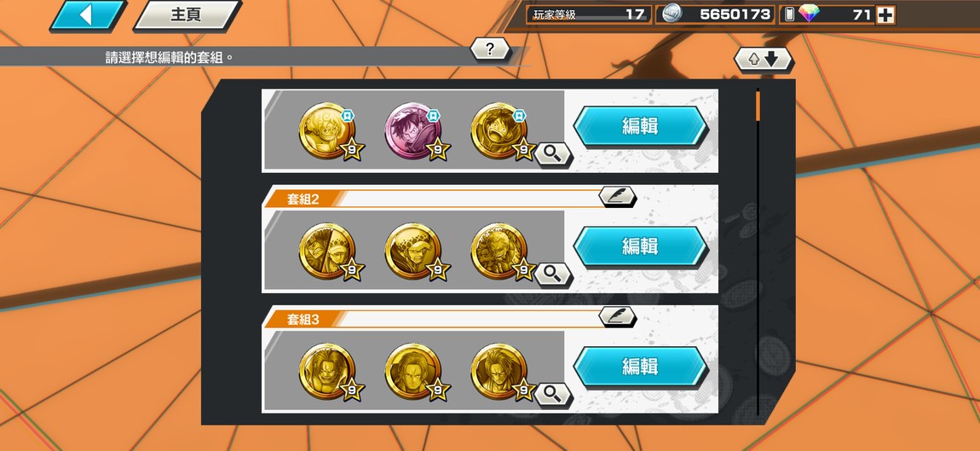This screenshot has width=980, height=451.
Task: Tap the silver coin currency icon
Action: click(x=672, y=14)
